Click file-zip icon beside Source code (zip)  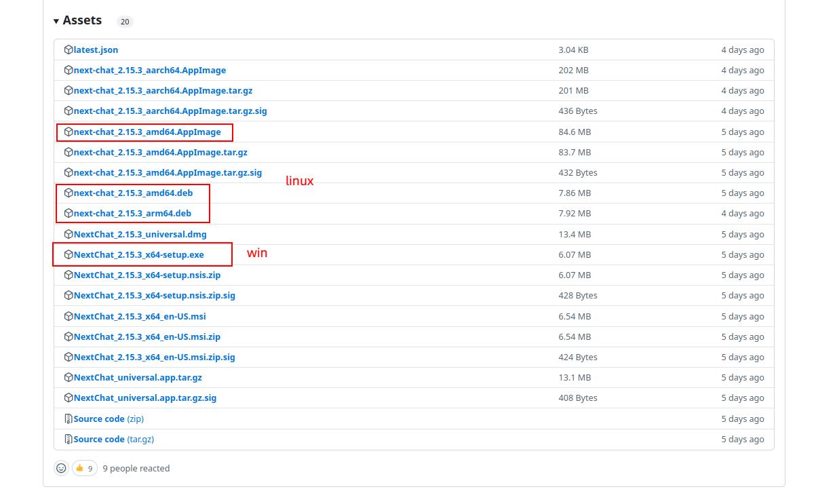tap(69, 419)
